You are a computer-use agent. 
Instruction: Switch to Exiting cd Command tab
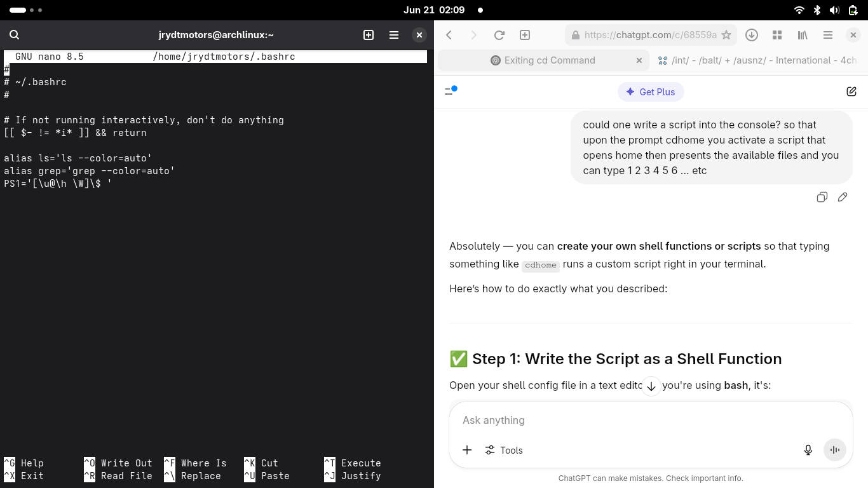coord(543,60)
